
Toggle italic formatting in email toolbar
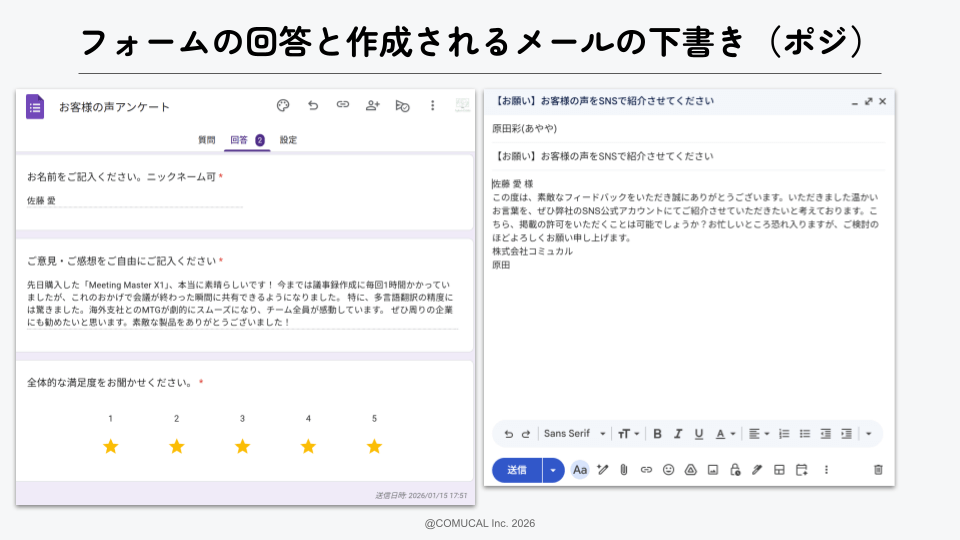[x=677, y=433]
